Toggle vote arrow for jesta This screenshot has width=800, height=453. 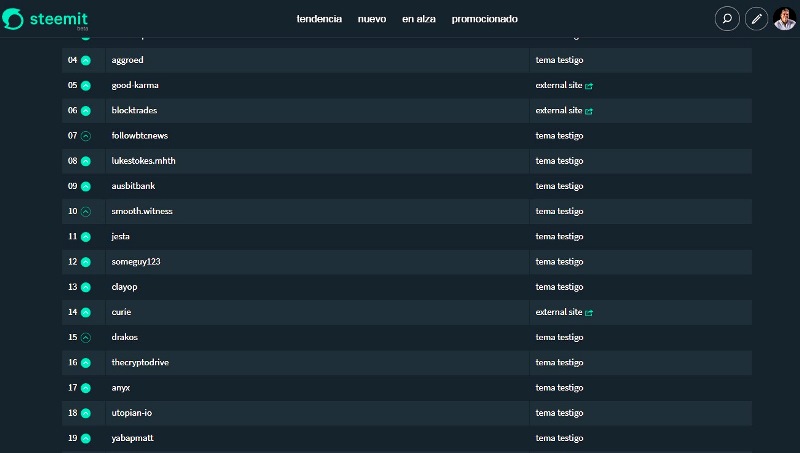pos(86,237)
